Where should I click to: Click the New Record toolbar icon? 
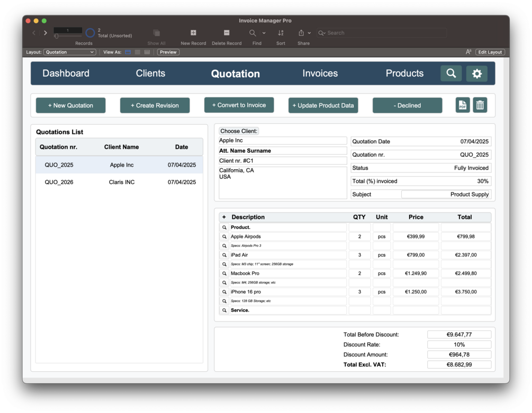[x=193, y=33]
